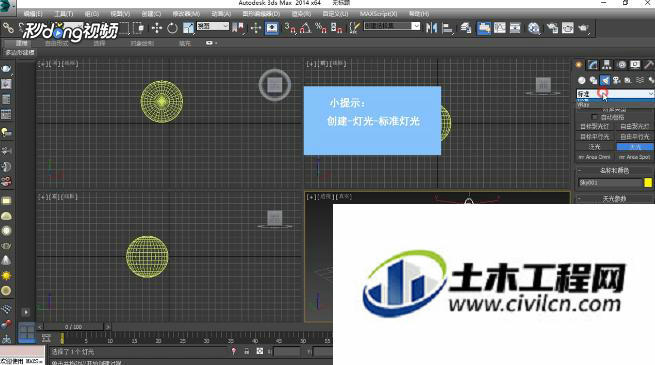Select the Cameras category icon
The width and height of the screenshot is (655, 365).
point(617,80)
